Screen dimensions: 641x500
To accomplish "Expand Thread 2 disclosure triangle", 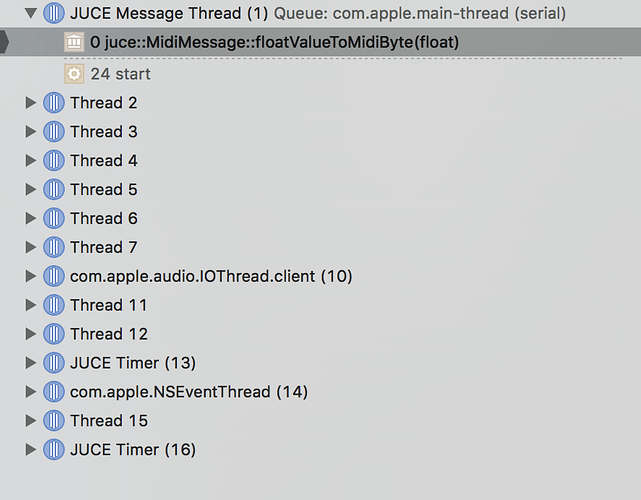I will tap(31, 103).
